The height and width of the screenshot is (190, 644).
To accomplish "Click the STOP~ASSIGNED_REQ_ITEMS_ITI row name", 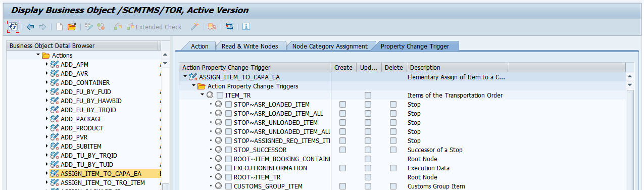I will pyautogui.click(x=282, y=141).
